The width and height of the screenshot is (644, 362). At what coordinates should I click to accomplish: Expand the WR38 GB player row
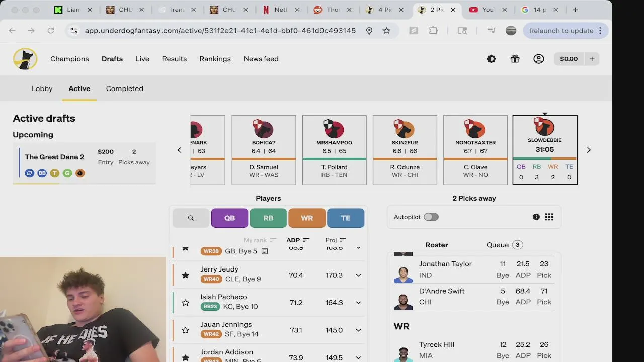click(358, 248)
